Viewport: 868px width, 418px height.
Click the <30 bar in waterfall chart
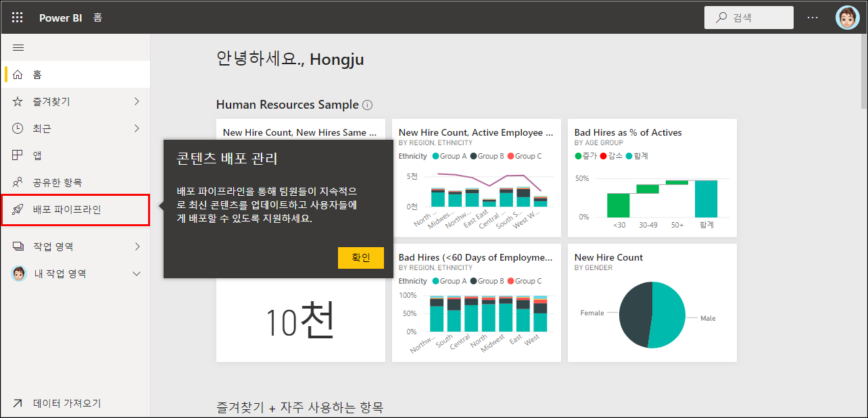point(619,205)
